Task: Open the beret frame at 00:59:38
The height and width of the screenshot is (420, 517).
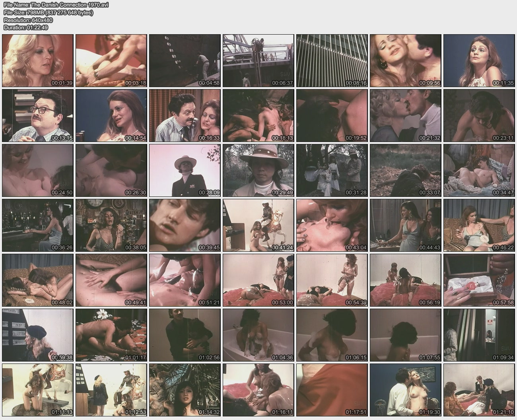Action: [x=38, y=335]
